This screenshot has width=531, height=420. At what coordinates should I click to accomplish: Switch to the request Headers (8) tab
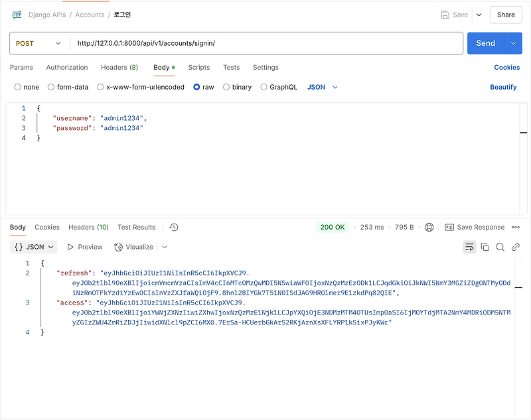pos(119,68)
